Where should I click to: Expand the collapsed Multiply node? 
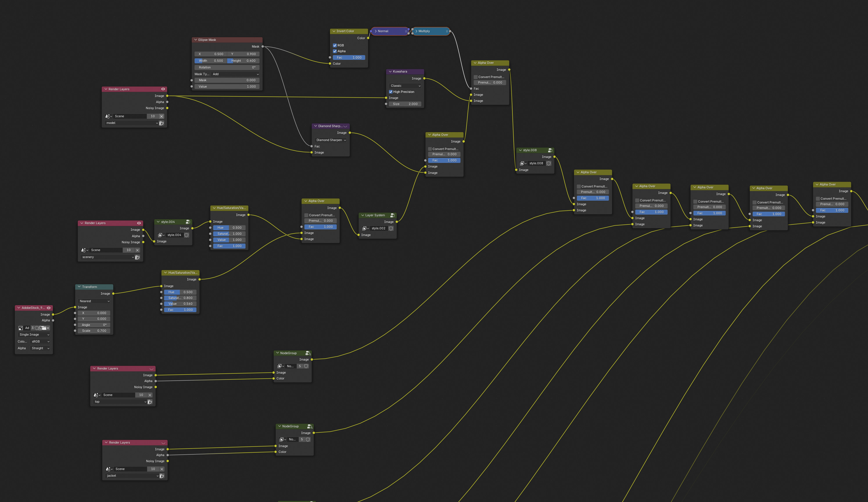pos(416,31)
